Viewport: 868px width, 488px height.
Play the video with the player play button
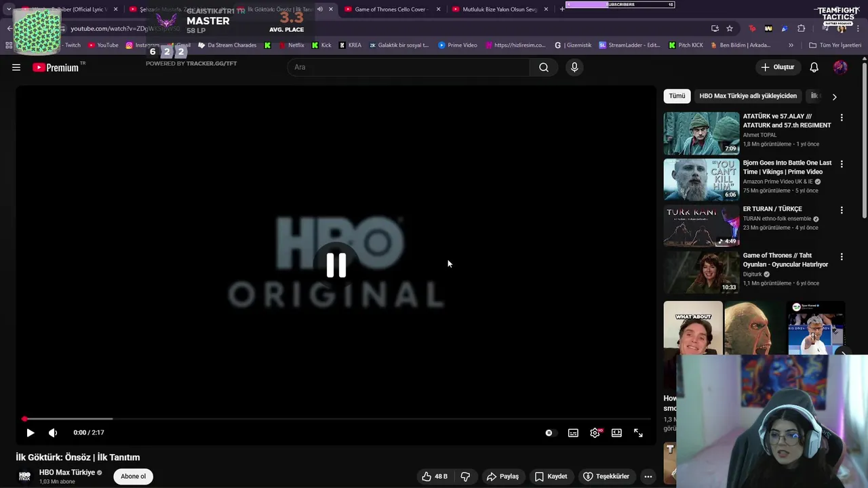(x=30, y=432)
